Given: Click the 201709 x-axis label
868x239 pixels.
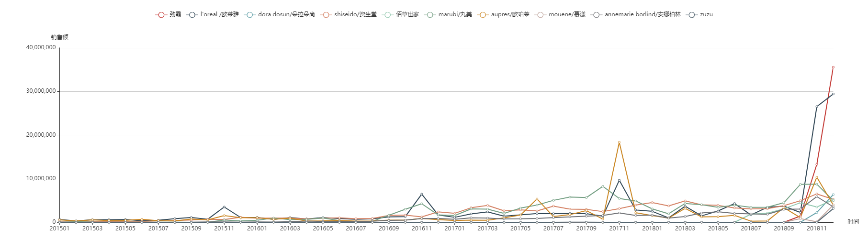Looking at the screenshot, I should tap(586, 228).
